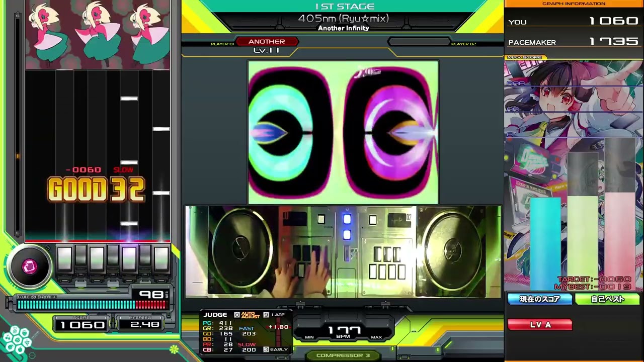Click the center background animation video
Image resolution: width=644 pixels, height=362 pixels.
click(x=343, y=133)
